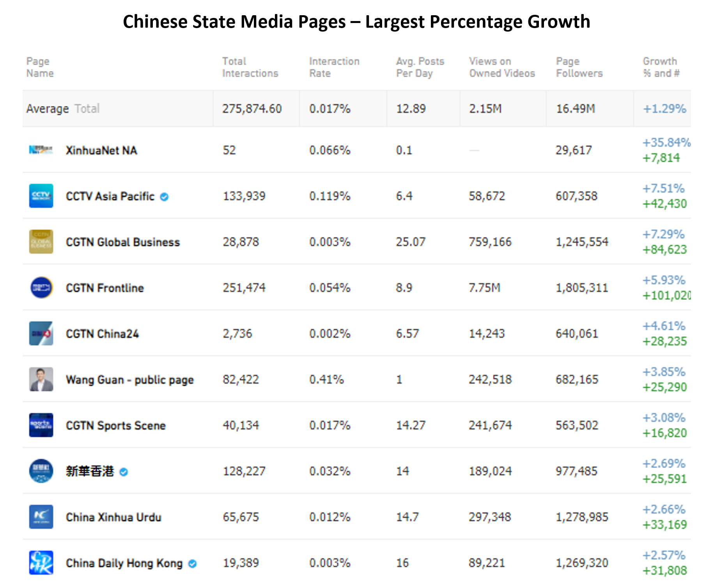Click the Views on Owned Videos header
Screen dimensions: 705x588
tap(502, 67)
